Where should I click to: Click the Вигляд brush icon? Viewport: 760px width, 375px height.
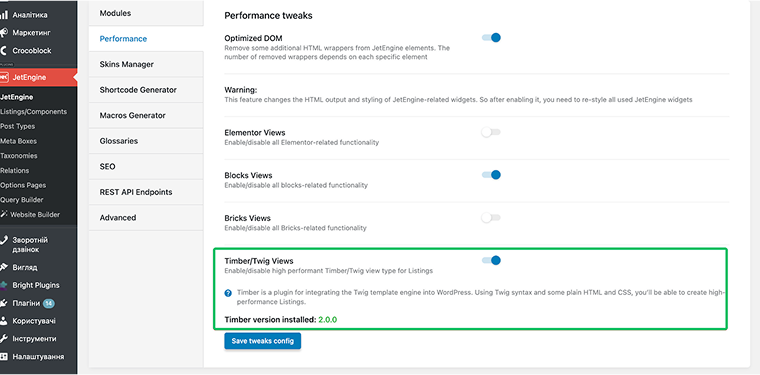click(x=3, y=267)
